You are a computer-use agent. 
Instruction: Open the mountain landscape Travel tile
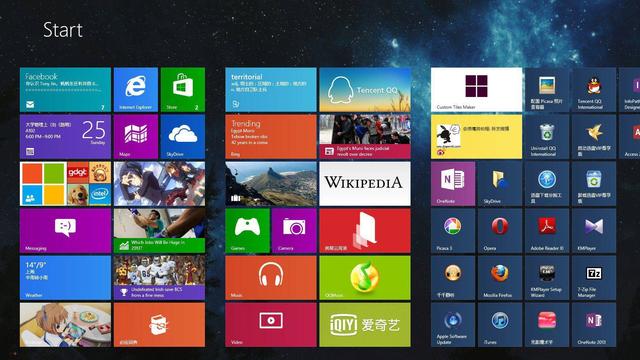click(271, 184)
